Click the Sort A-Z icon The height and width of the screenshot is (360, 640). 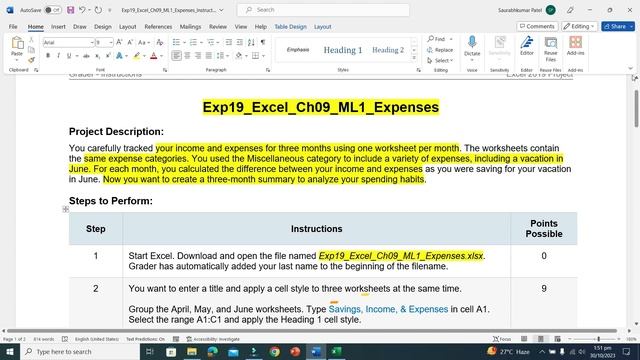pyautogui.click(x=251, y=42)
